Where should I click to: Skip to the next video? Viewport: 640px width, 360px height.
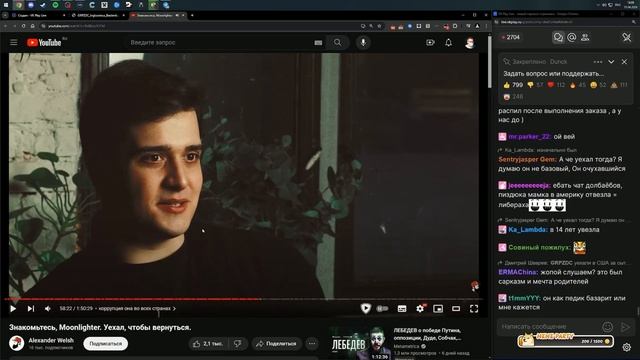coord(31,309)
